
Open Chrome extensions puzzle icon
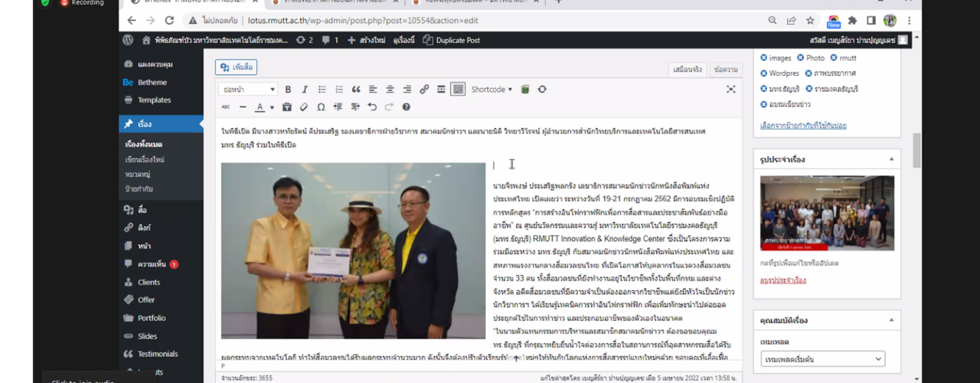coord(852,21)
